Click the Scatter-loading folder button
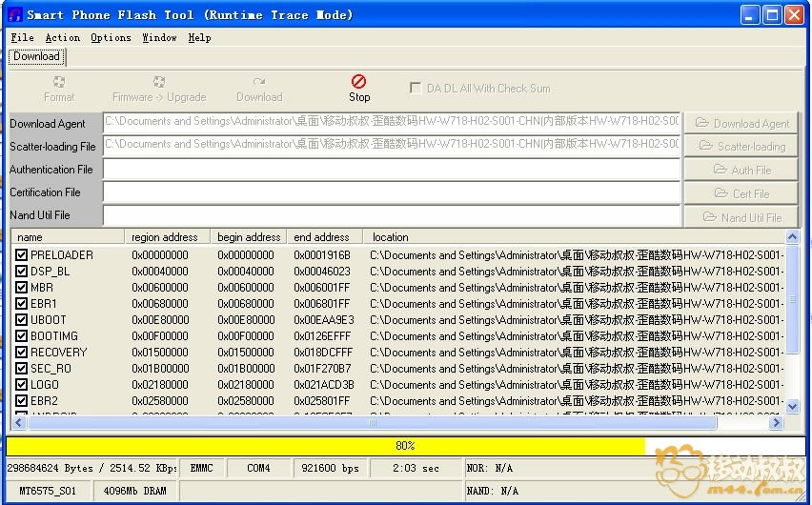 pyautogui.click(x=741, y=147)
